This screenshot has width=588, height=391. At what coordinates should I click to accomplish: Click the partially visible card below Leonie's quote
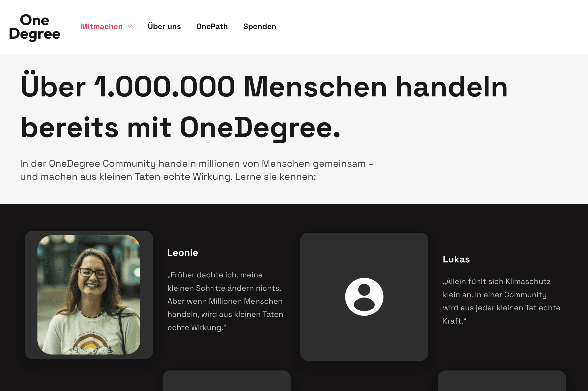point(227,381)
